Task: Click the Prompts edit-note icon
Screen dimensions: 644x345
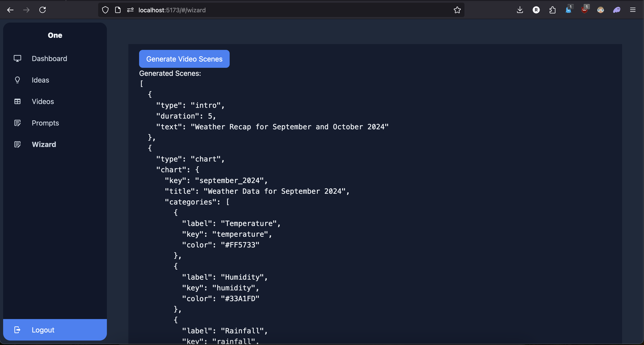Action: point(17,123)
